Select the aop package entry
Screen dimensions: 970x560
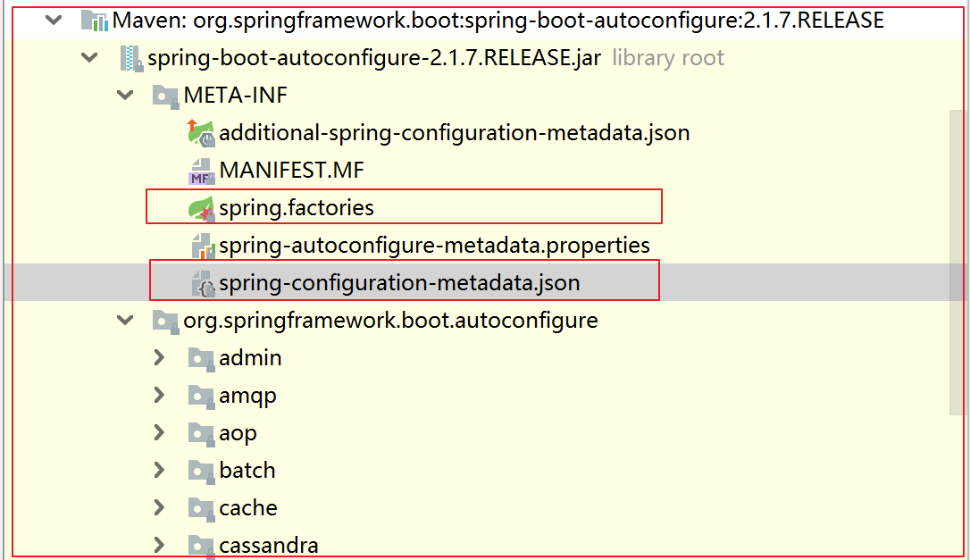pos(238,433)
